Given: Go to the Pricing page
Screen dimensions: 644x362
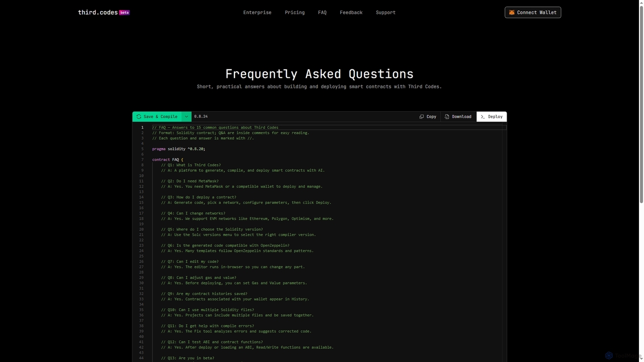Looking at the screenshot, I should (295, 13).
